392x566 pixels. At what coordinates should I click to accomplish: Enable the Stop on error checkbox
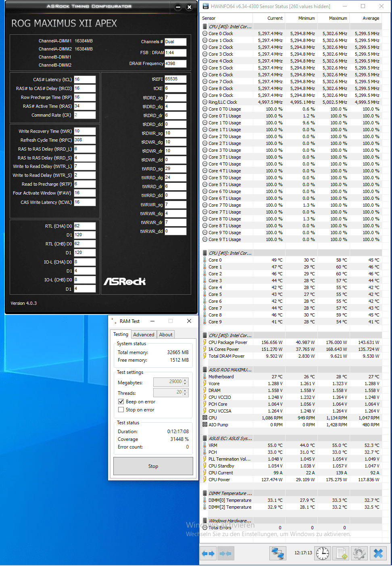click(x=121, y=410)
